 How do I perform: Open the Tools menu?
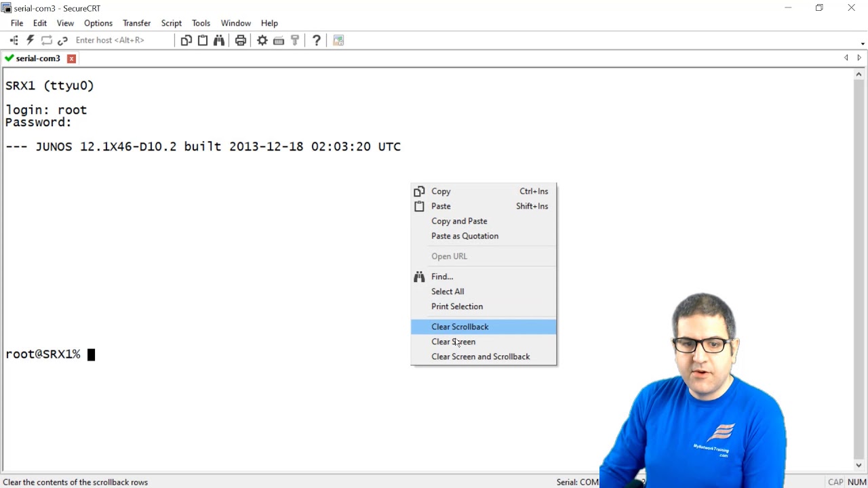[x=201, y=23]
